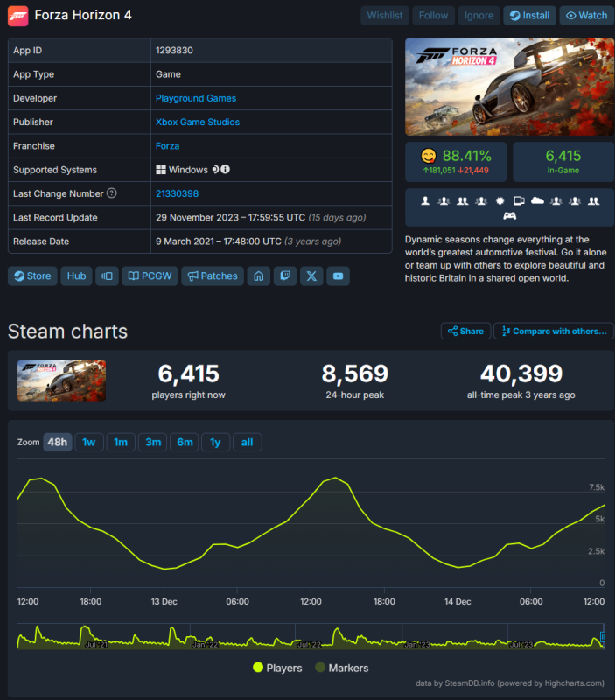Toggle the Players series in legend

pos(277,668)
